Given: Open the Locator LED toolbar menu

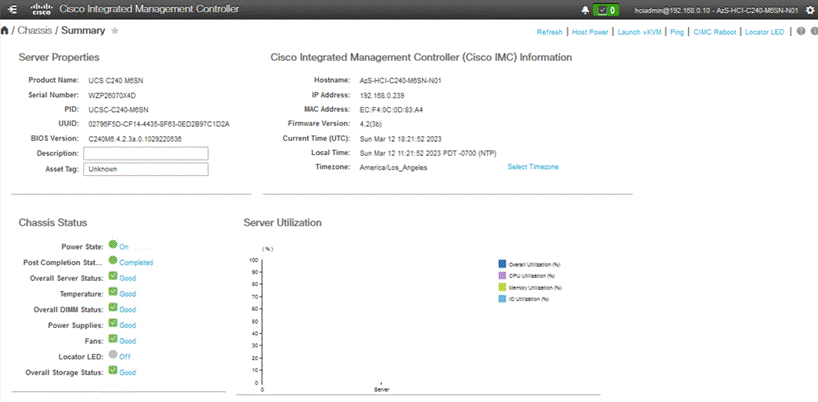Looking at the screenshot, I should pyautogui.click(x=764, y=32).
